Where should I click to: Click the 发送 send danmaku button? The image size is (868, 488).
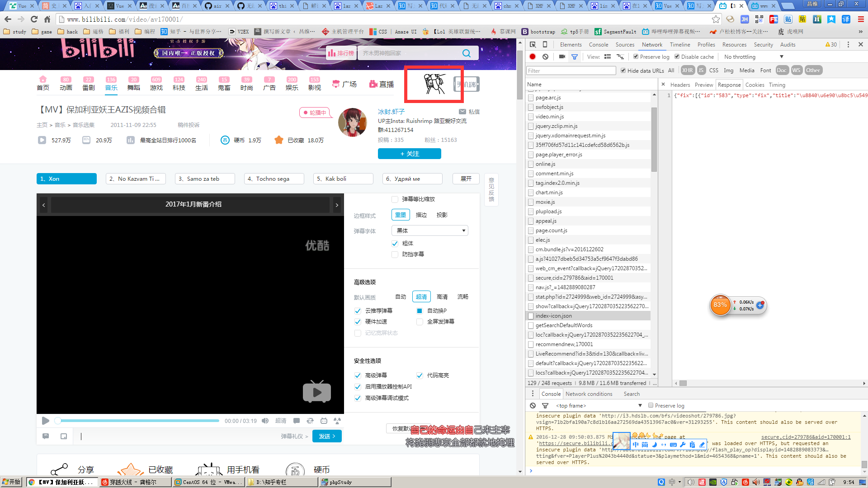(x=326, y=436)
